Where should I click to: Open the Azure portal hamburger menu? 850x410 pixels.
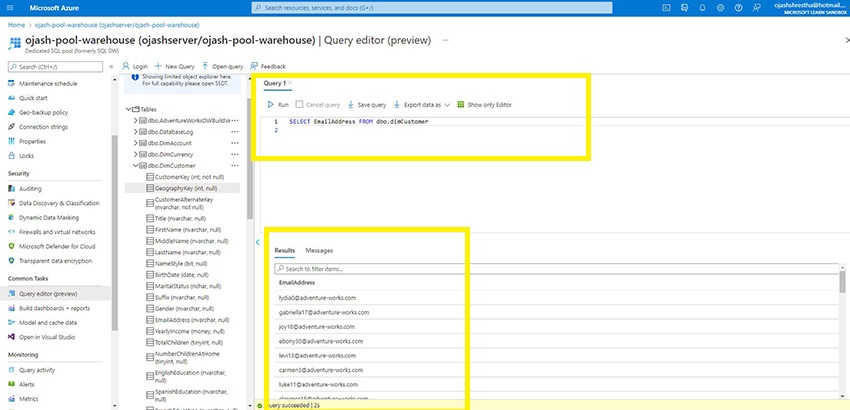(10, 8)
